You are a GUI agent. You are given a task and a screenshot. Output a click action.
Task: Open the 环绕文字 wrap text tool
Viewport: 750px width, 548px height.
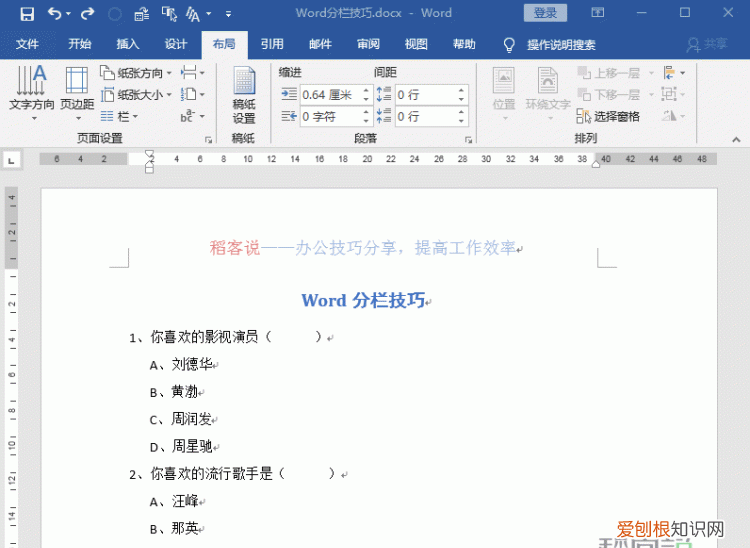pos(548,93)
